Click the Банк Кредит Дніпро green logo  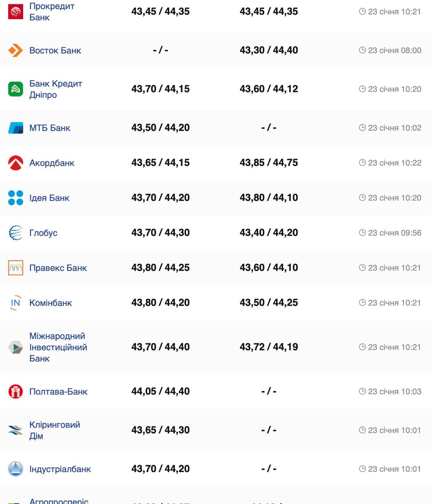click(x=16, y=89)
